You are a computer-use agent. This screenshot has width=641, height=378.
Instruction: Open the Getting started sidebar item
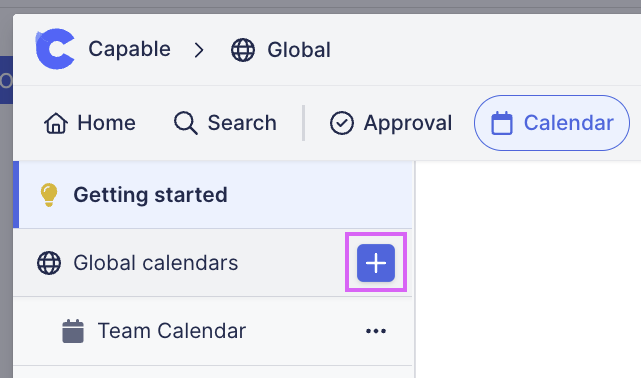[213, 195]
